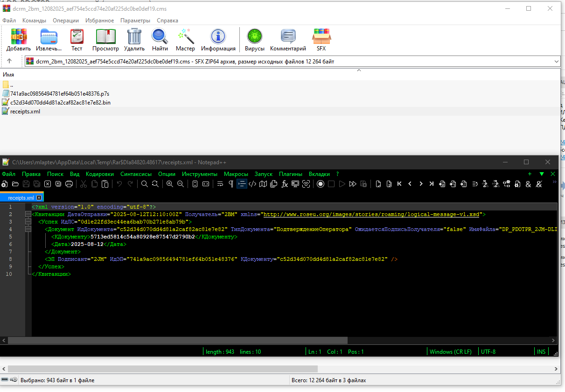The image size is (565, 392).
Task: Go up one folder level arrow button
Action: (x=9, y=61)
